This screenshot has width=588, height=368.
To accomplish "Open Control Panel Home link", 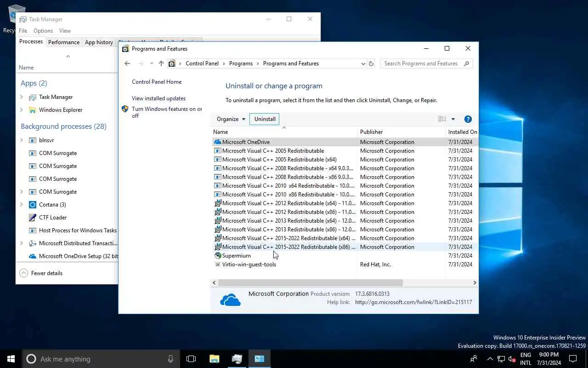I will click(157, 82).
